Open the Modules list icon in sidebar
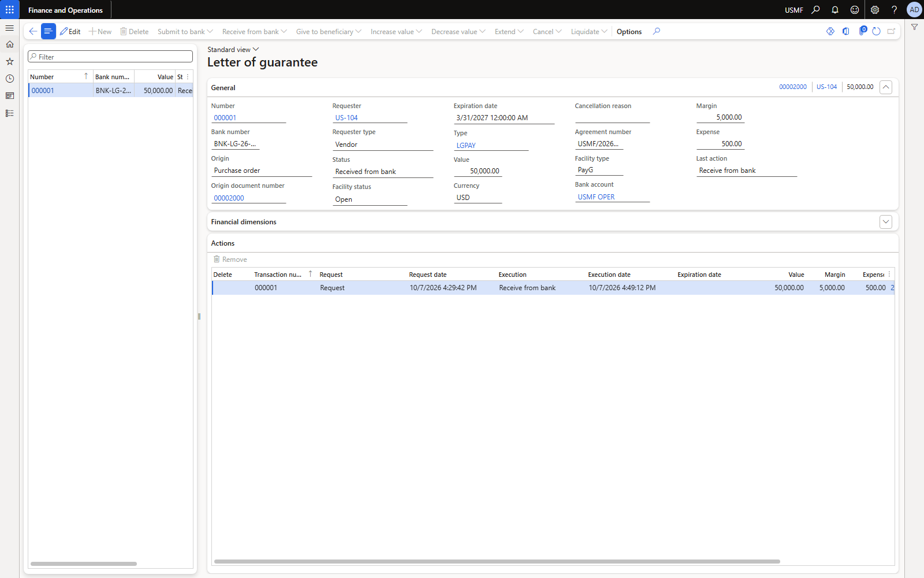The height and width of the screenshot is (578, 924). 10,113
